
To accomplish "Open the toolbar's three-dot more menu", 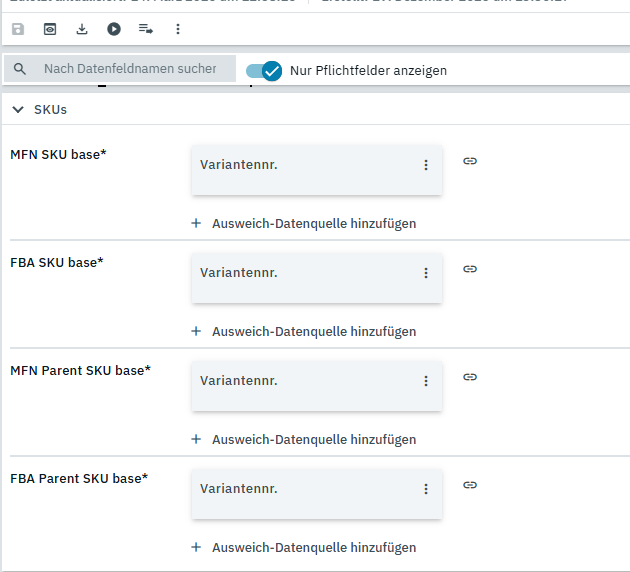I will (x=178, y=29).
